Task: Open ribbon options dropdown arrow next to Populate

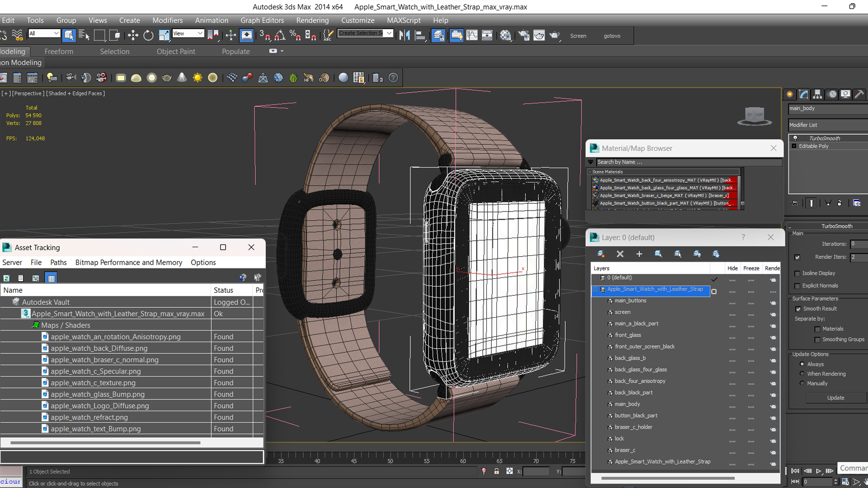Action: [282, 51]
